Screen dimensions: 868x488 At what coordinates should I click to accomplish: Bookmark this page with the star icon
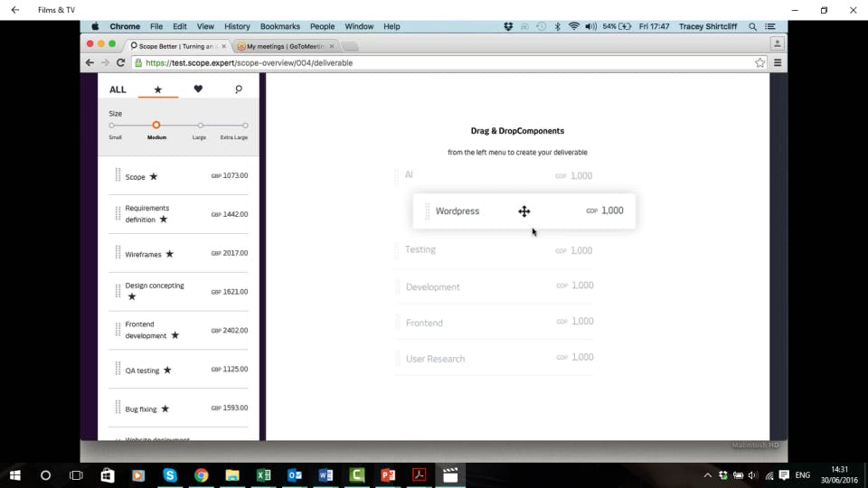pyautogui.click(x=759, y=63)
